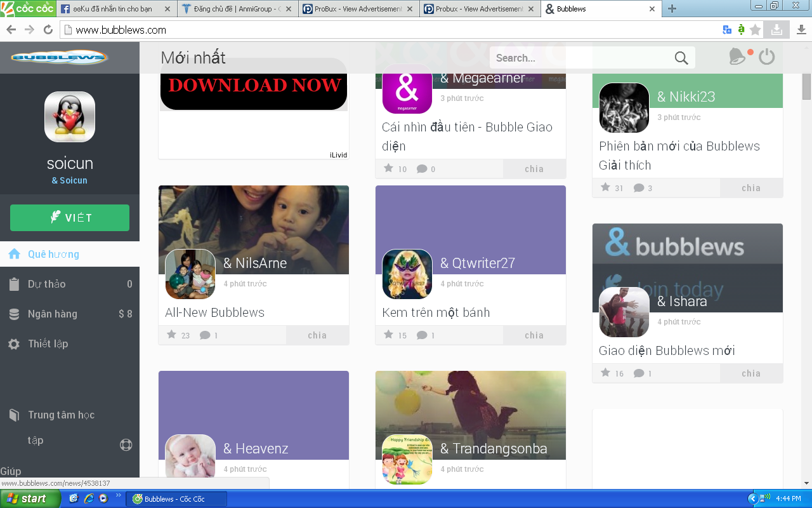Like the NilsArne post with the star
Screen dimensions: 812x508
pos(171,335)
